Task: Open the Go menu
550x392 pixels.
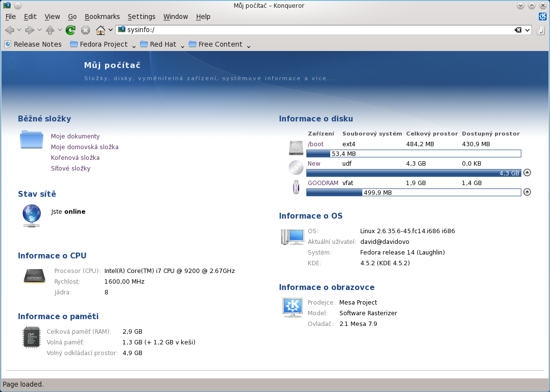Action: click(x=72, y=17)
